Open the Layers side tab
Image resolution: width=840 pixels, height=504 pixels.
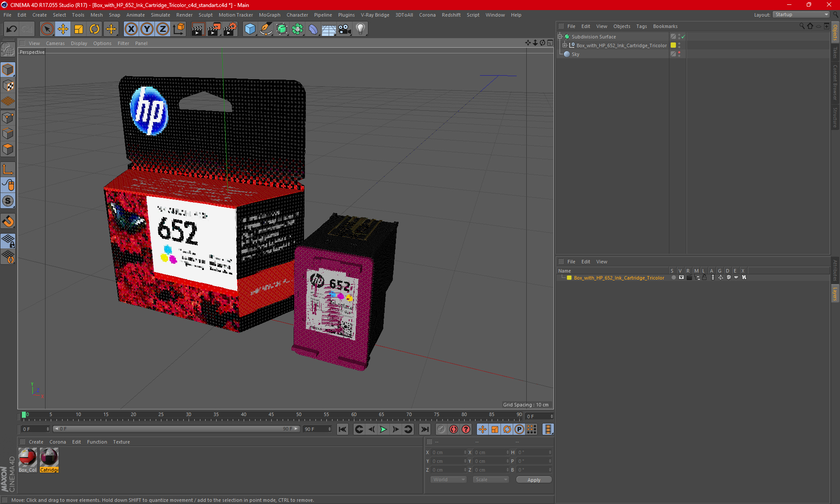point(835,294)
